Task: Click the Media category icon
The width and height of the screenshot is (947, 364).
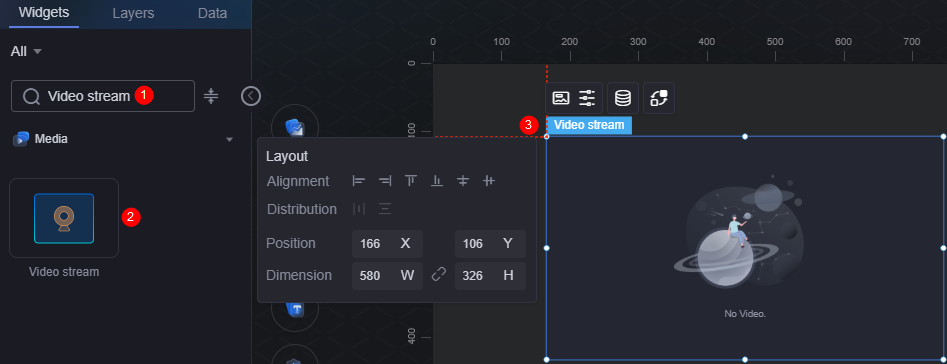Action: (x=21, y=139)
